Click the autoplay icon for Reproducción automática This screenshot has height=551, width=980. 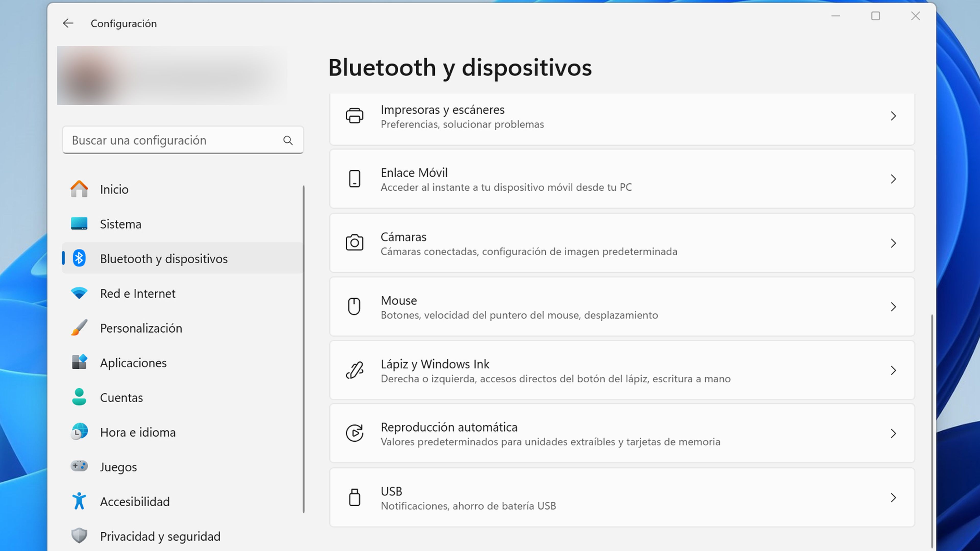coord(354,433)
